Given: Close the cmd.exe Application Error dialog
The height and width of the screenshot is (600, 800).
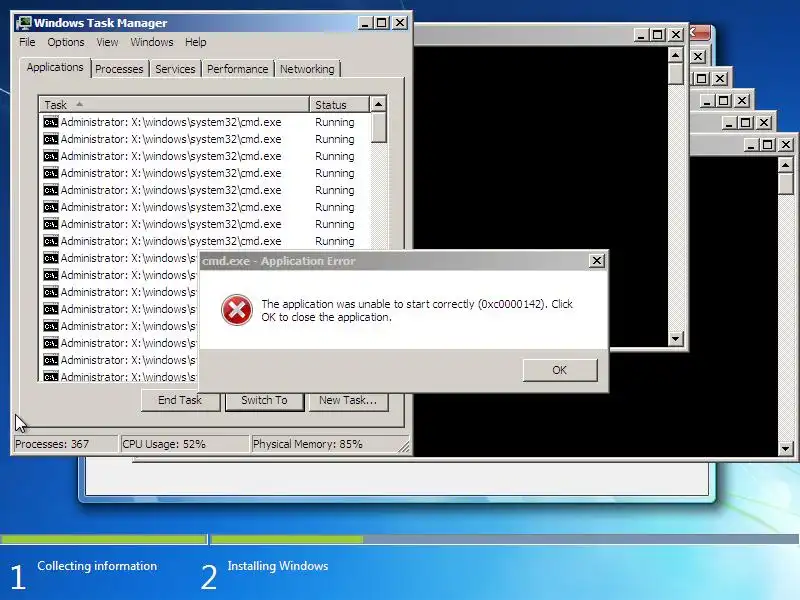Looking at the screenshot, I should coord(596,261).
